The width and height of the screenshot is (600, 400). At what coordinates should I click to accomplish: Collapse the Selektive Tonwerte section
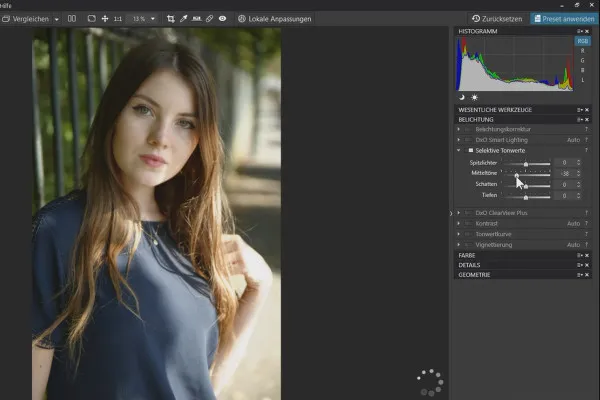coord(459,150)
